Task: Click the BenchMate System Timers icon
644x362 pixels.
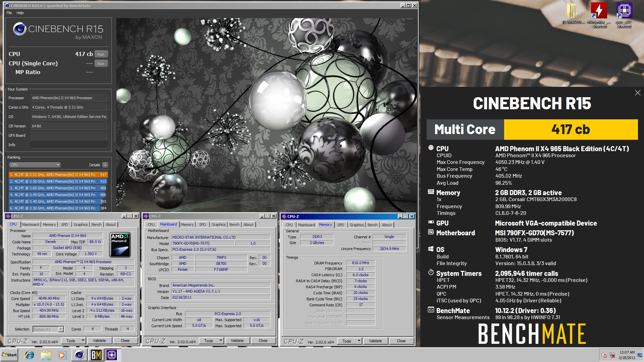Action: point(431,273)
